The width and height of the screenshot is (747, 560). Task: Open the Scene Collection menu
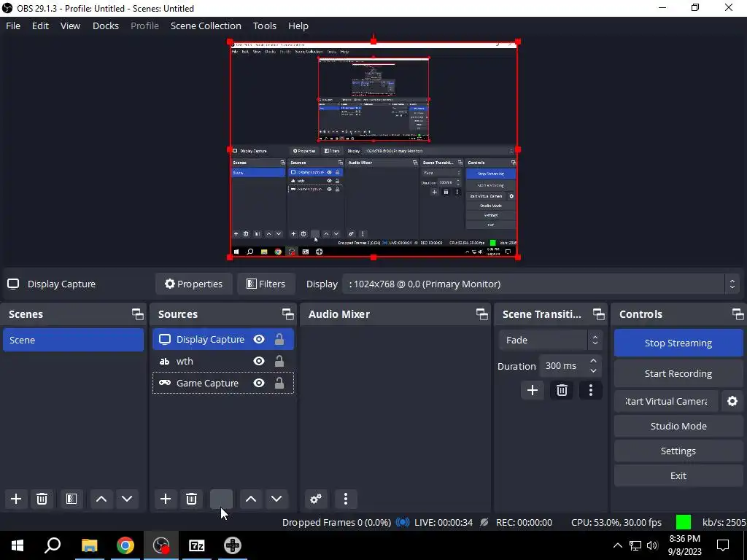click(x=206, y=26)
